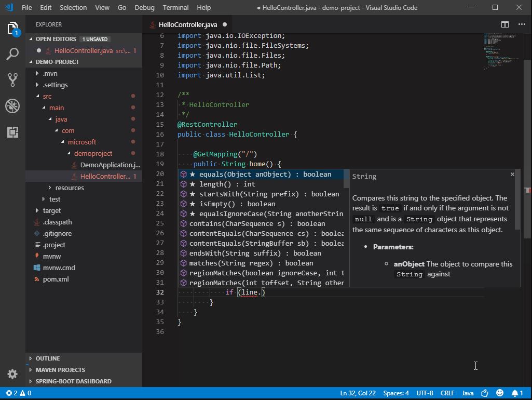Send feedback via the smiley icon

pos(499,393)
